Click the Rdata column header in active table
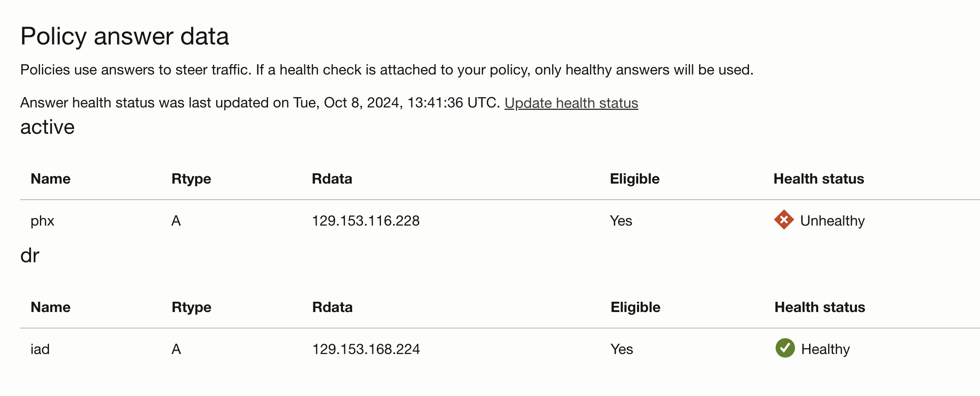The height and width of the screenshot is (396, 980). click(332, 179)
